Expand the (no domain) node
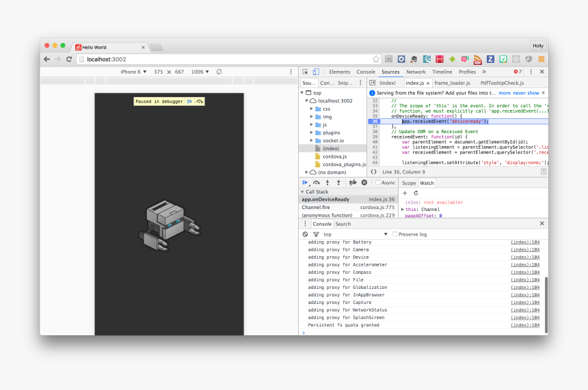 click(306, 172)
